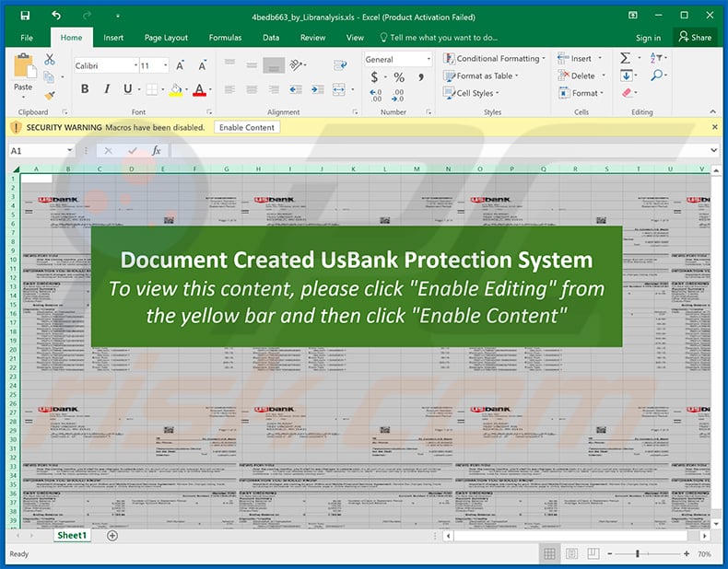Apply yellow fill color bucket

coord(175,89)
